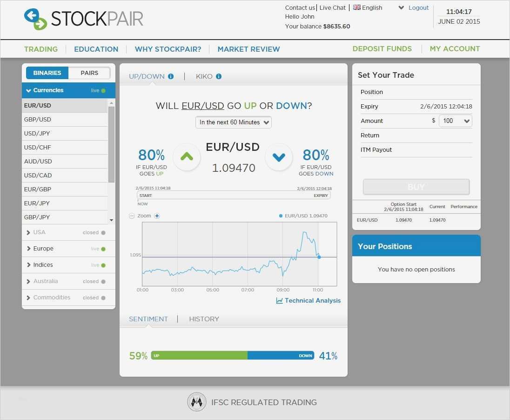
Task: Click the Europe live status dot
Action: pos(103,249)
